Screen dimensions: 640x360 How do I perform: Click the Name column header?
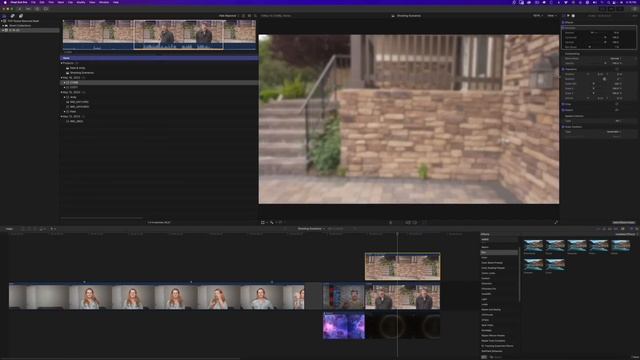click(66, 58)
